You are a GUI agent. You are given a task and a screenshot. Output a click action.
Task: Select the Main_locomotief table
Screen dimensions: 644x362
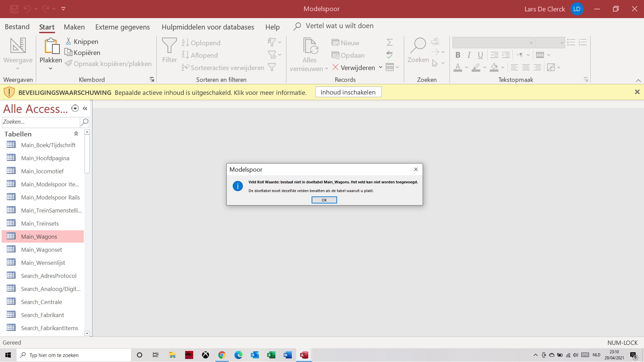(x=43, y=171)
